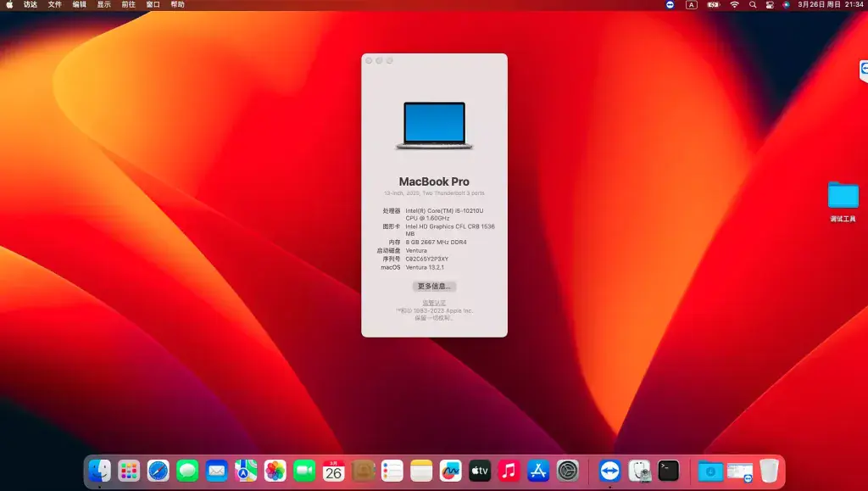This screenshot has height=491, width=868.
Task: Open the 帮助 menu
Action: click(178, 4)
